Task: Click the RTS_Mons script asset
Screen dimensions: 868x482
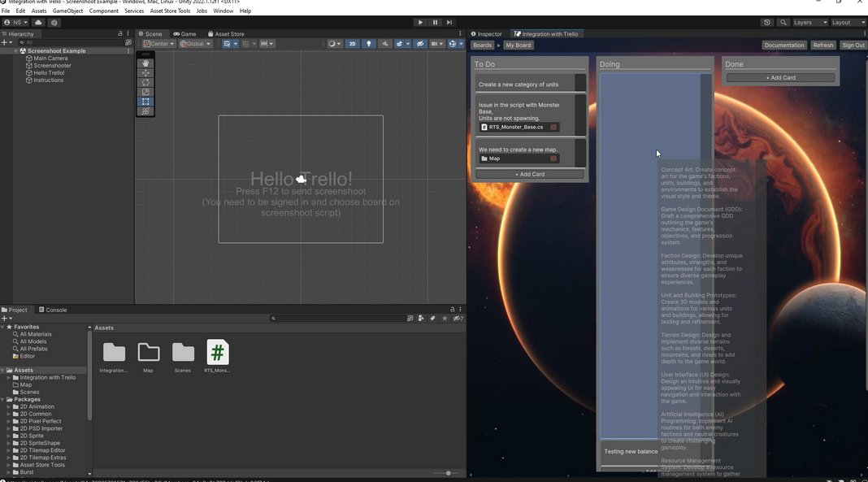Action: click(x=217, y=356)
